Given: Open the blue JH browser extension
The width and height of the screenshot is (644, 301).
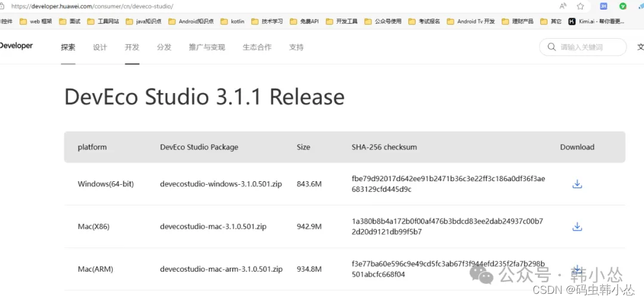Looking at the screenshot, I should 603,6.
